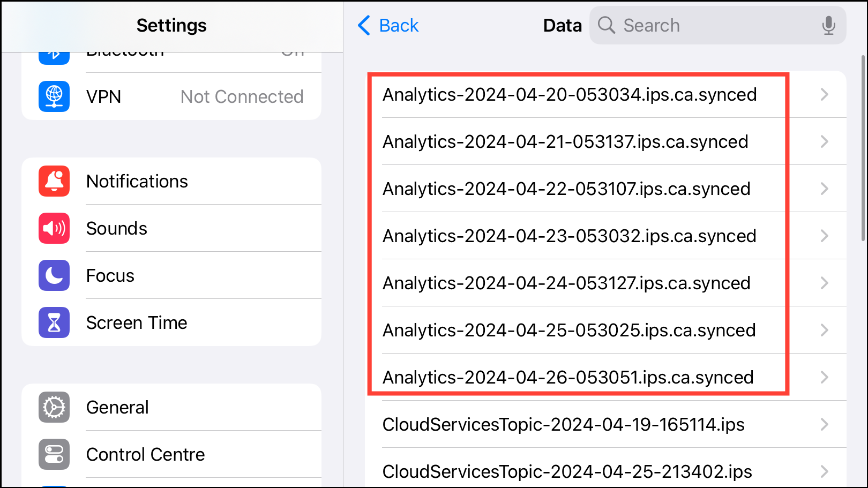Open Analytics-2024-04-20-053034 log chevron
Image resolution: width=868 pixels, height=488 pixels.
pyautogui.click(x=824, y=95)
